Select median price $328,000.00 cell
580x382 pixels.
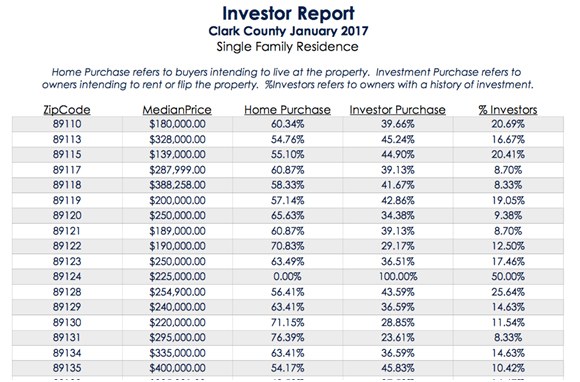[x=177, y=139]
